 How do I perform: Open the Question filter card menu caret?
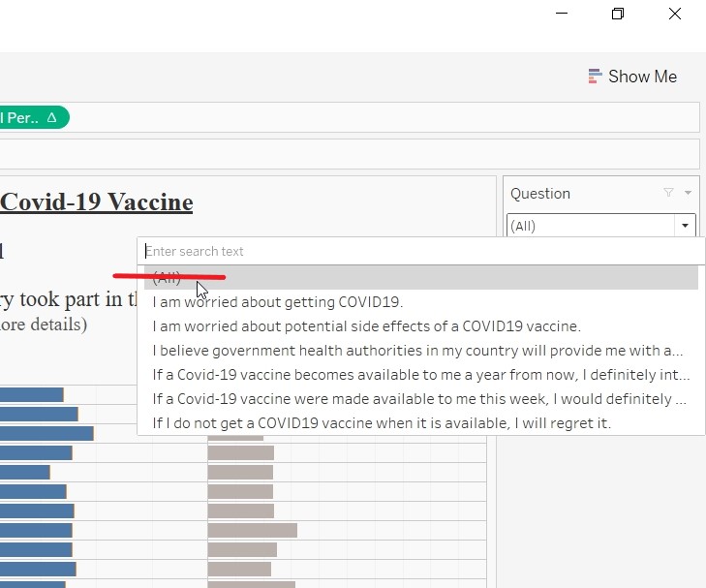point(688,193)
